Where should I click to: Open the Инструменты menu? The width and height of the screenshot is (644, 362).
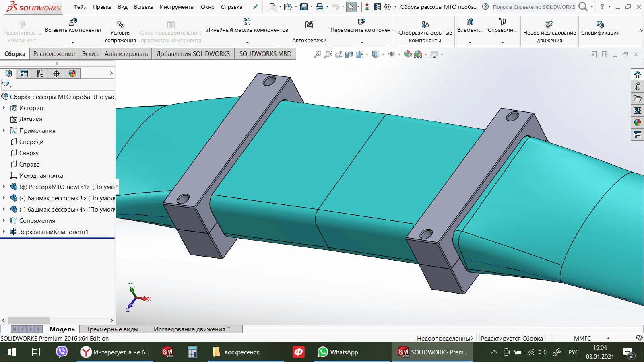coord(177,7)
